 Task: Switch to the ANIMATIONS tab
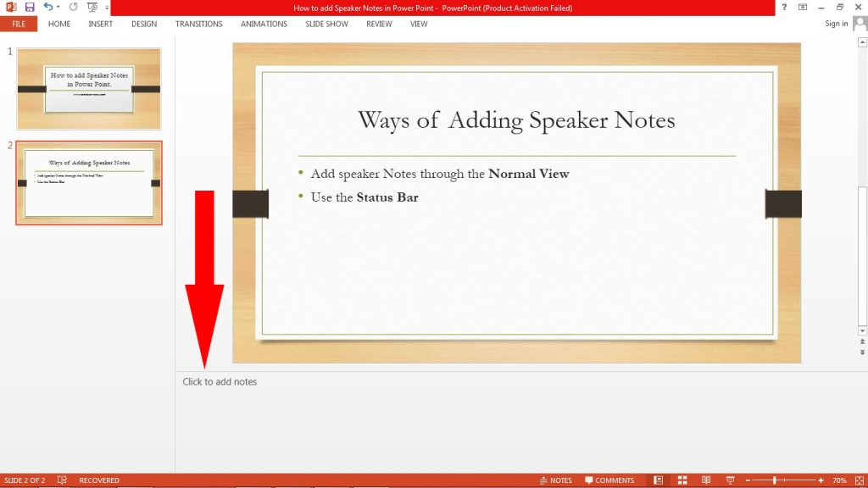pyautogui.click(x=263, y=24)
